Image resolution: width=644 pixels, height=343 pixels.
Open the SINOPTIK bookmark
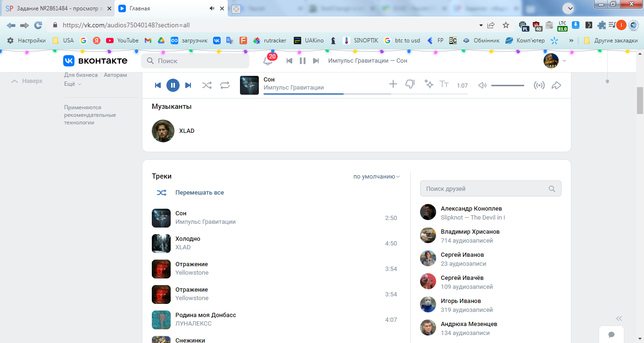click(x=361, y=41)
